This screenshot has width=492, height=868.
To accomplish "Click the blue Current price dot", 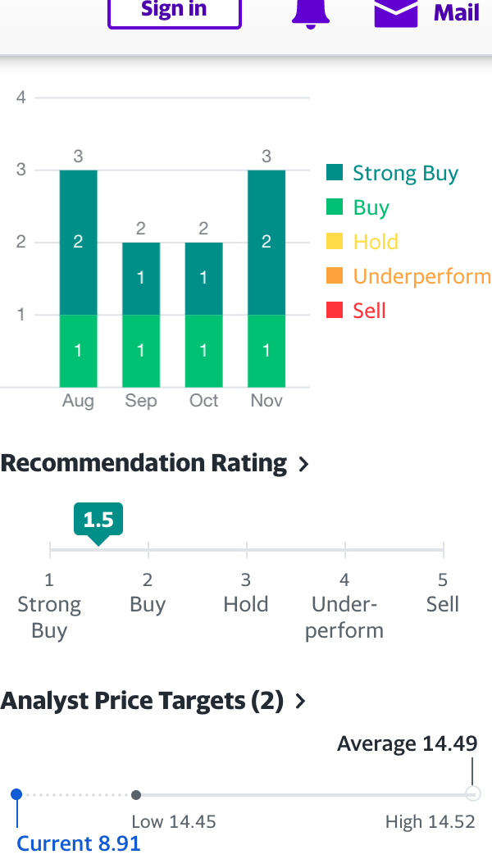I will [x=16, y=794].
